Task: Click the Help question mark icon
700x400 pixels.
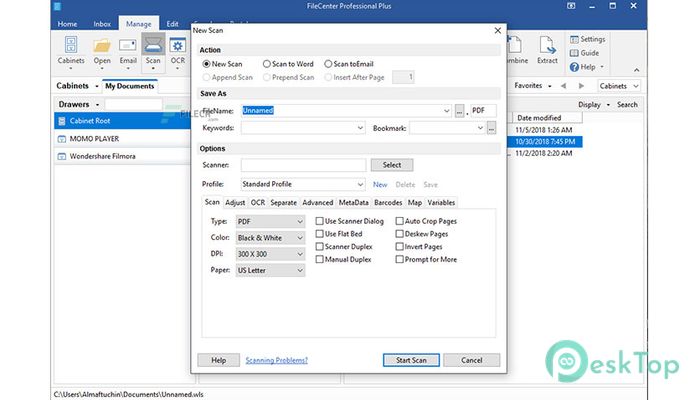Action: click(x=574, y=67)
